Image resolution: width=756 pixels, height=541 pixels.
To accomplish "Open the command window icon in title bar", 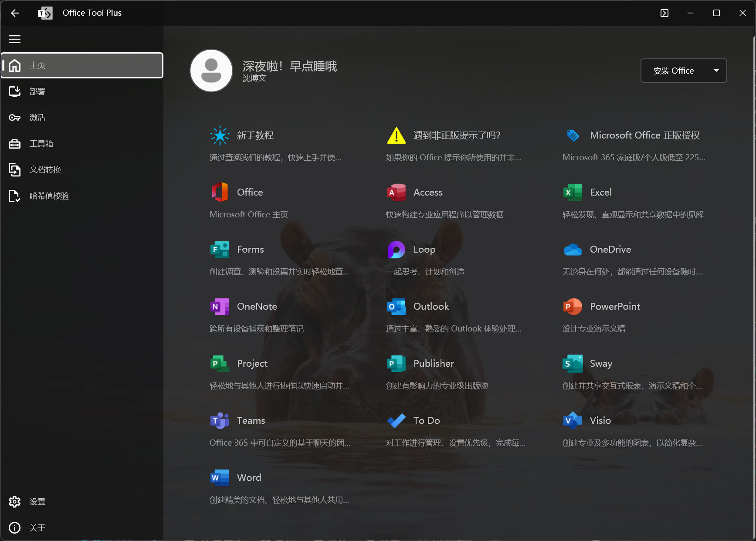I will pos(664,13).
